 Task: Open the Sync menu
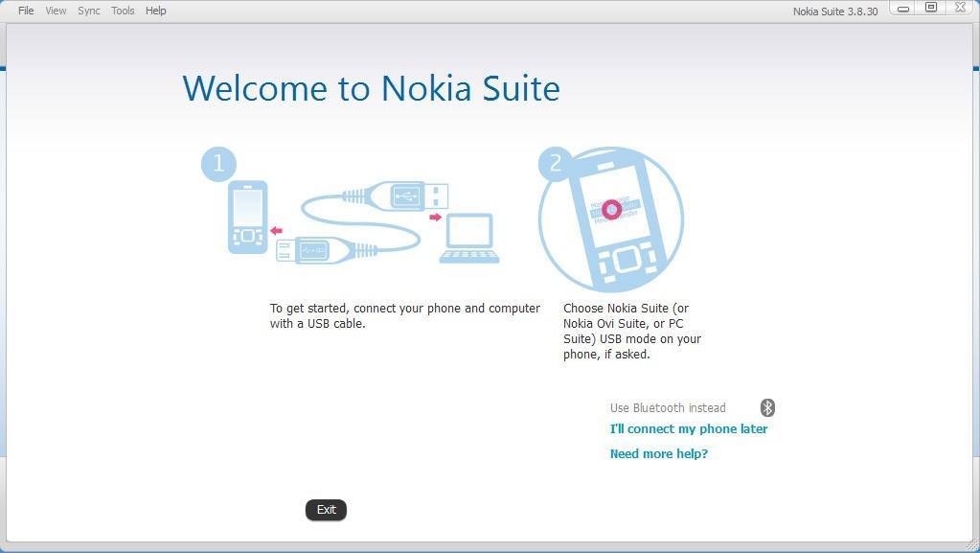click(x=87, y=11)
